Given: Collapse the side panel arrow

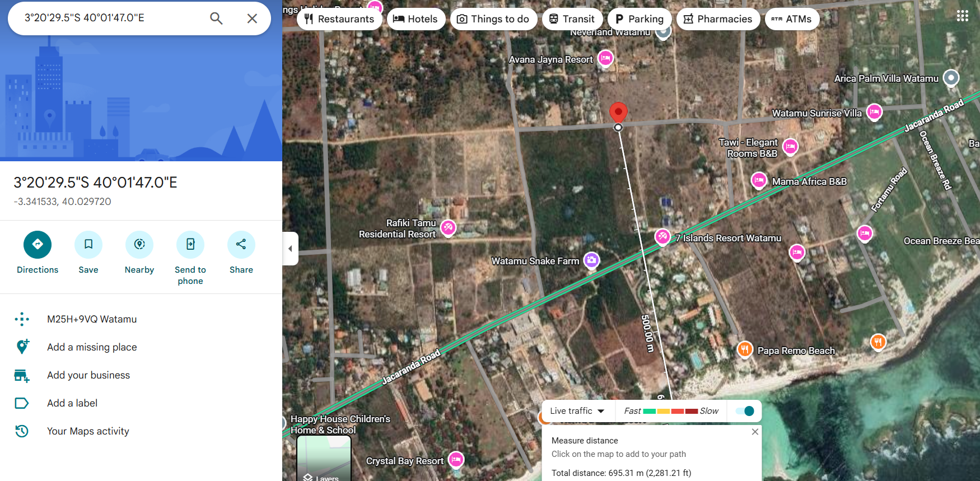Looking at the screenshot, I should coord(290,249).
